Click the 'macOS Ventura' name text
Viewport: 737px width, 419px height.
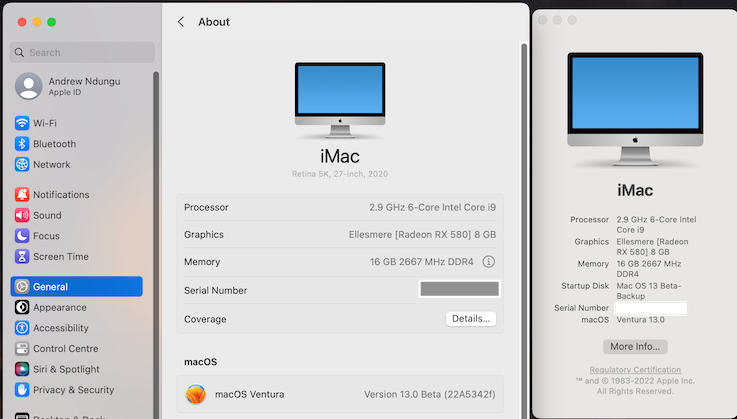pos(250,394)
